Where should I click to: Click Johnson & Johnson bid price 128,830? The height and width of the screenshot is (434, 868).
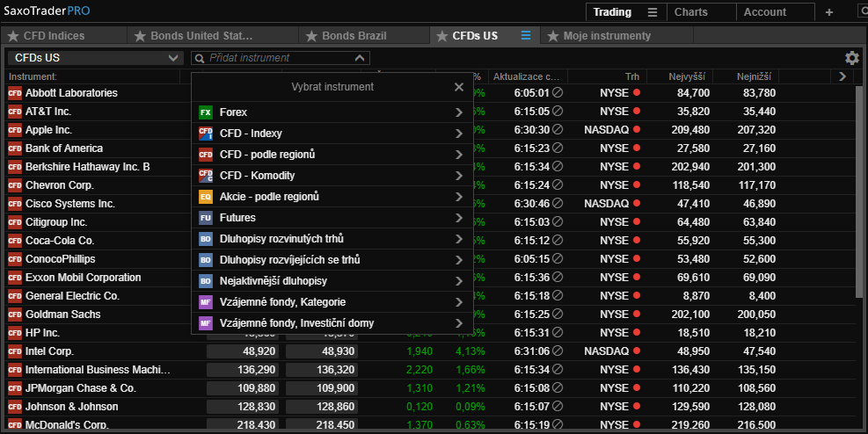243,407
